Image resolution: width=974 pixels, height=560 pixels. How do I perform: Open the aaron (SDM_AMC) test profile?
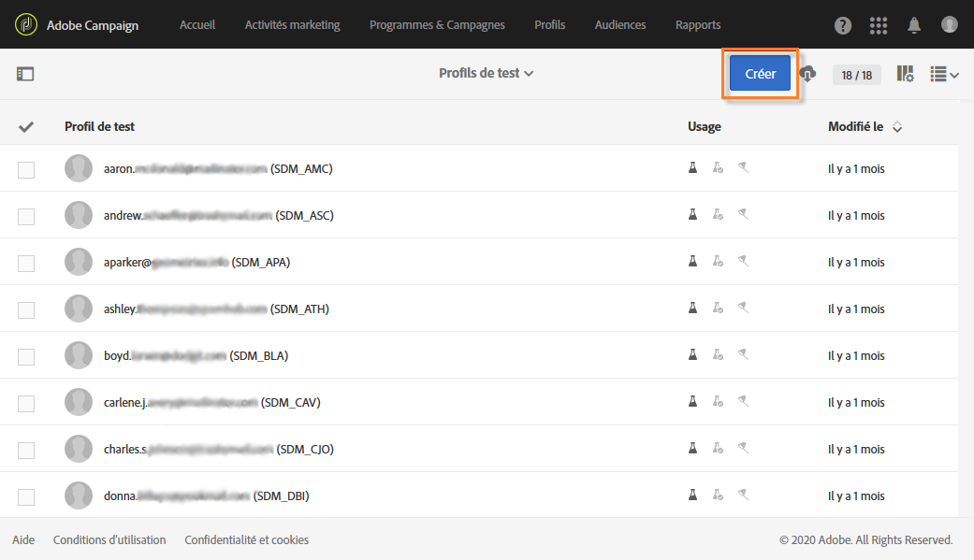pos(218,168)
